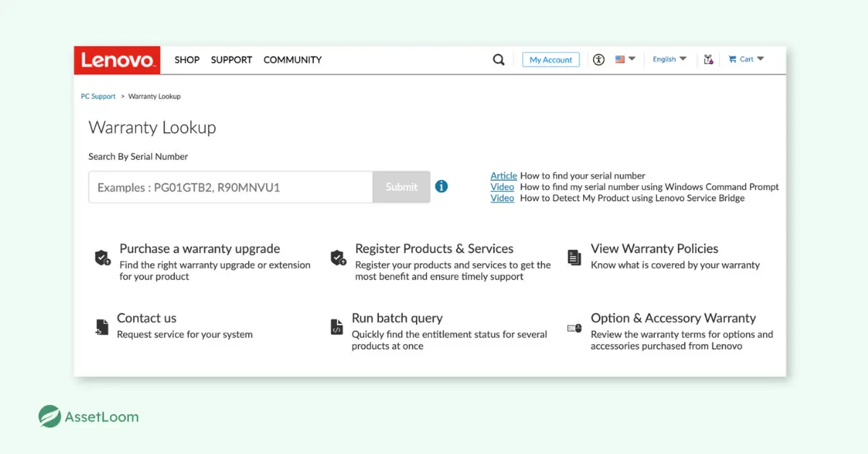Click the Submit button

point(401,187)
